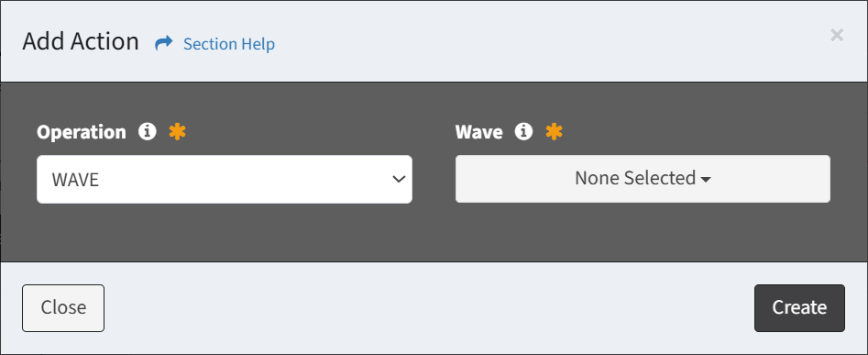Click the orange asterisk beside Wave

(555, 132)
